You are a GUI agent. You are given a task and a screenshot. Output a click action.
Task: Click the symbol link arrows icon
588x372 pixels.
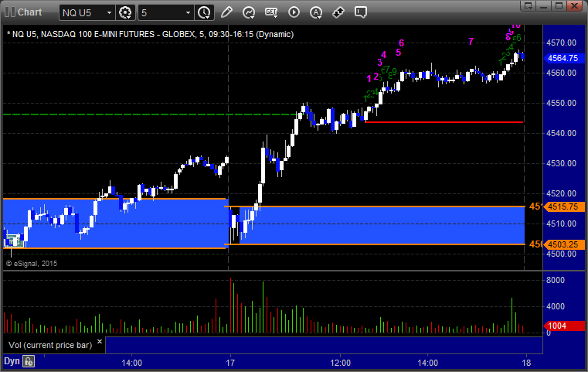click(338, 12)
